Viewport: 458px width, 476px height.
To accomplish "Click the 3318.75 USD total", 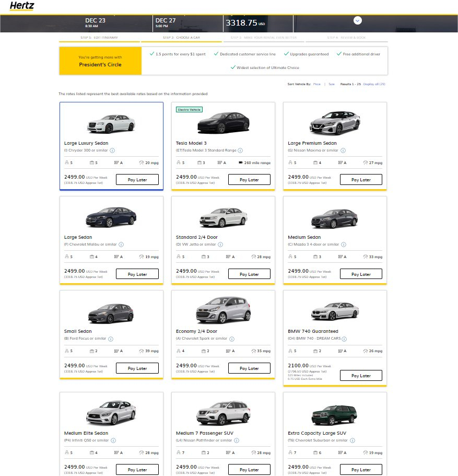I will coord(245,23).
